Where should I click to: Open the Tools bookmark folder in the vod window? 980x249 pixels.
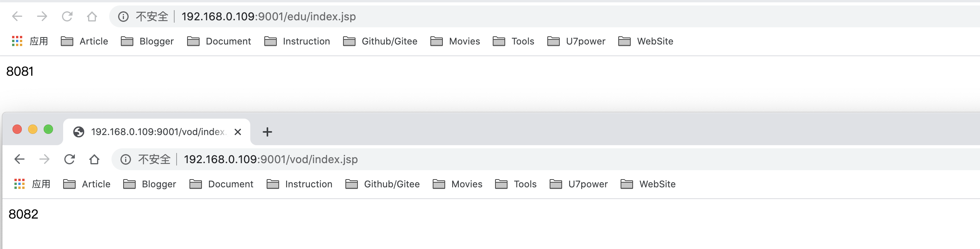tap(516, 184)
